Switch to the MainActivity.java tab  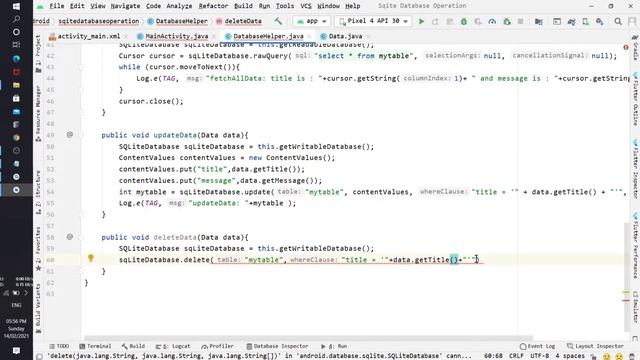176,36
